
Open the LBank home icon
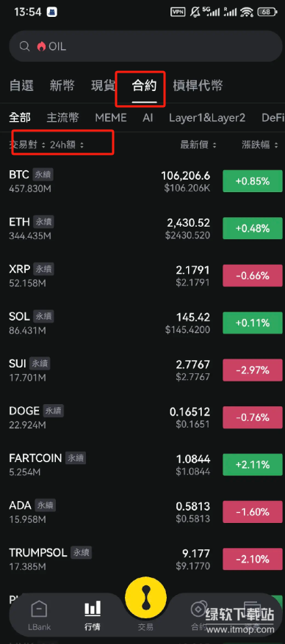39,610
